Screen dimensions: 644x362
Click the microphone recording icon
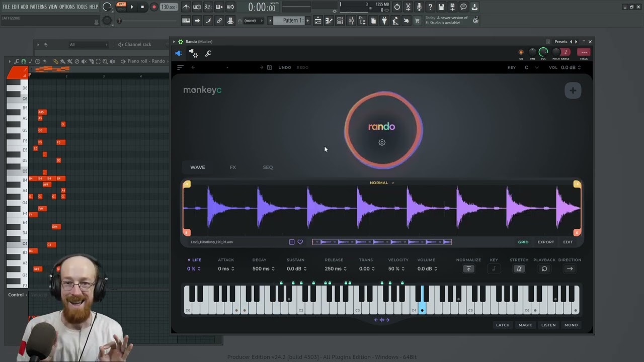click(x=419, y=7)
